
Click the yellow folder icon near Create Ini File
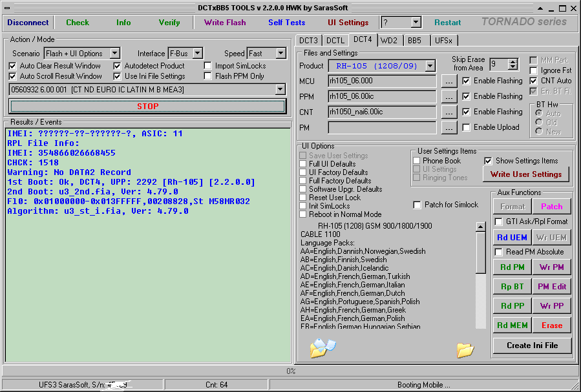tap(465, 350)
